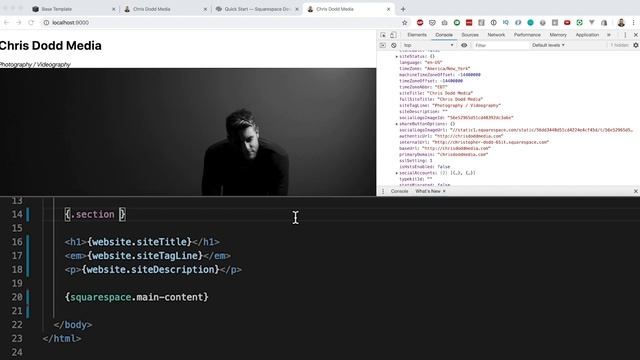Image resolution: width=640 pixels, height=360 pixels.
Task: Open the Memory tab
Action: coord(558,35)
